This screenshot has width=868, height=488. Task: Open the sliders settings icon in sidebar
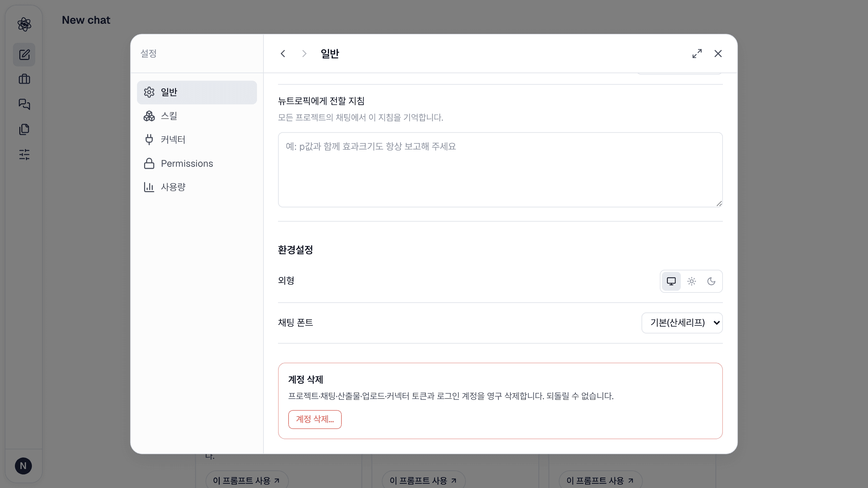[24, 155]
